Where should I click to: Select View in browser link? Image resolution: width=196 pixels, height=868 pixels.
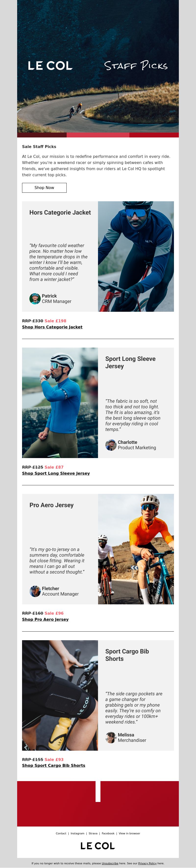point(129,833)
